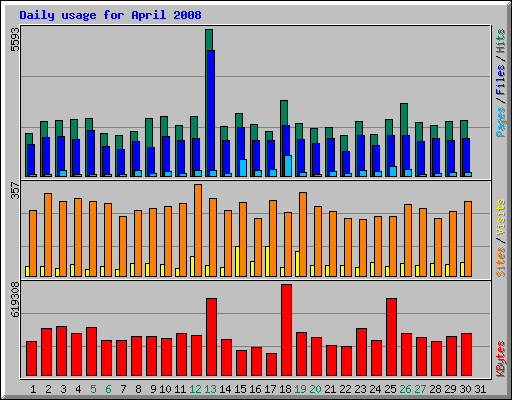Select the orange Sites bar for day 19
The height and width of the screenshot is (400, 512).
coord(303,234)
